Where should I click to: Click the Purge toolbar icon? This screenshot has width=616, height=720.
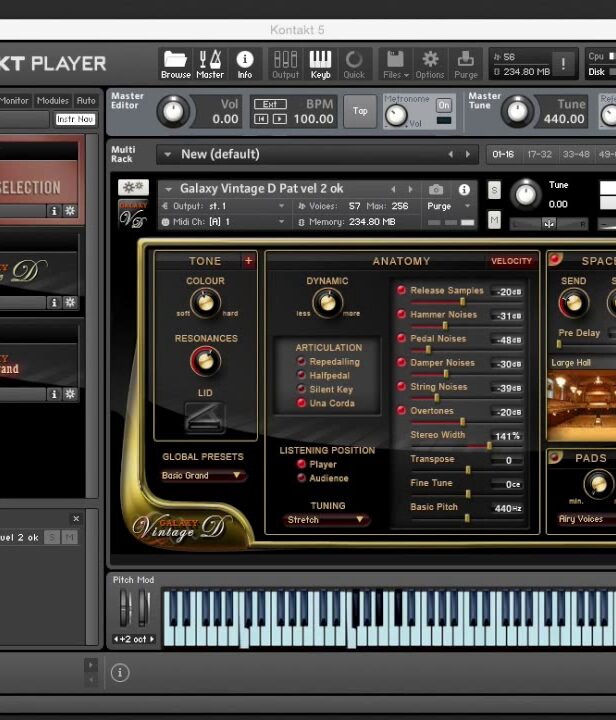[465, 64]
